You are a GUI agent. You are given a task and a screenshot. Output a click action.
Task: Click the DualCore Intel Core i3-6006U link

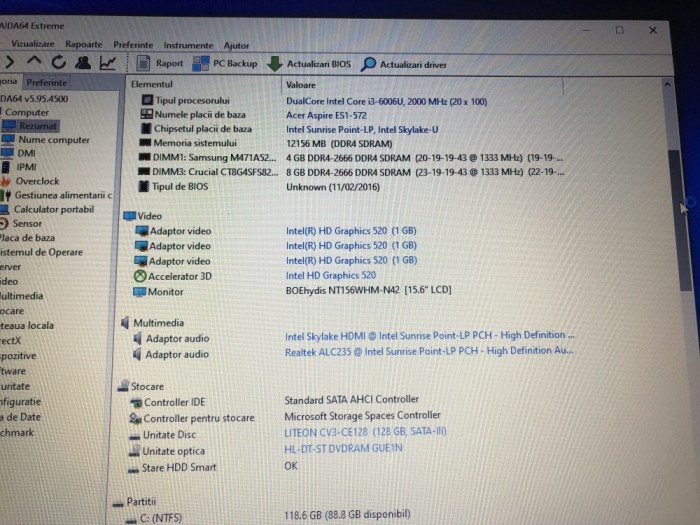(x=386, y=101)
